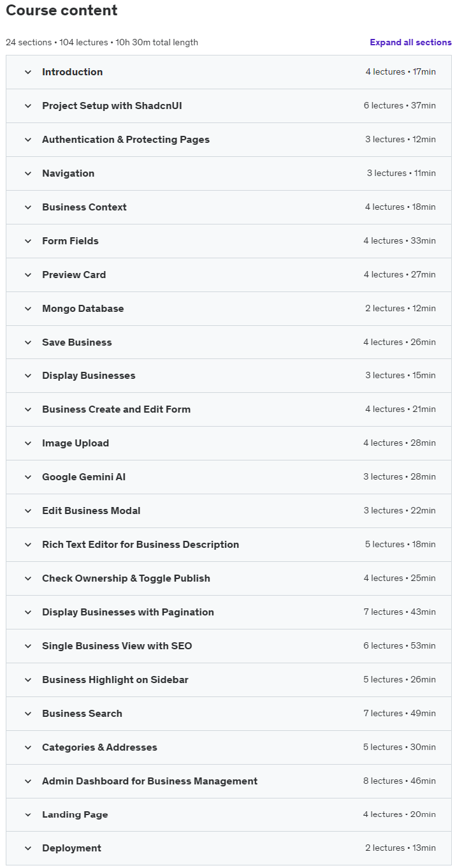Viewport: 455px width, 868px height.
Task: Click the Form Fields chevron icon
Action: pos(28,241)
